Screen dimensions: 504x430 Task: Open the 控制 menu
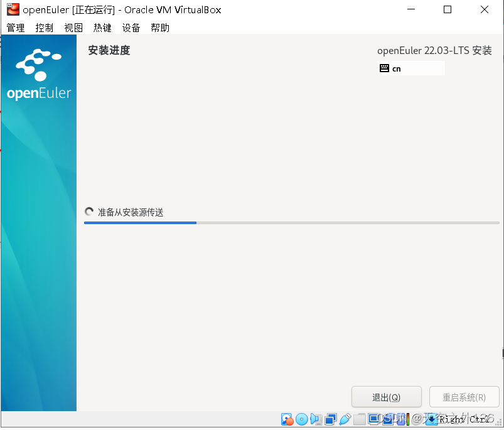(45, 28)
